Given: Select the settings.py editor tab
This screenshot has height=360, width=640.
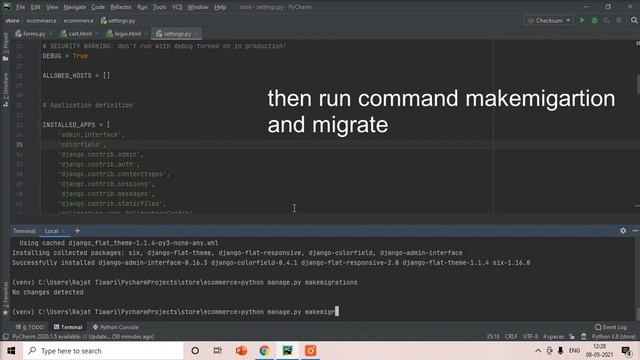Looking at the screenshot, I should pos(176,34).
